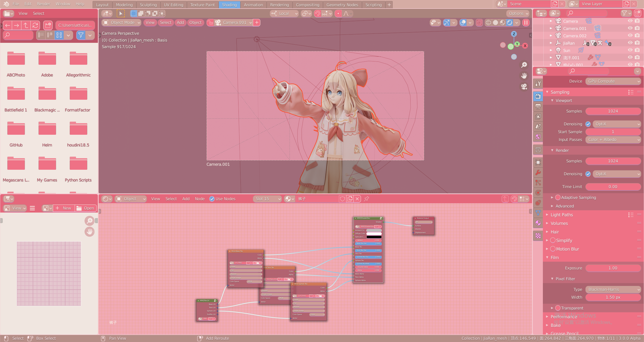Click the Film Exposure slider field
The height and width of the screenshot is (342, 644).
613,268
